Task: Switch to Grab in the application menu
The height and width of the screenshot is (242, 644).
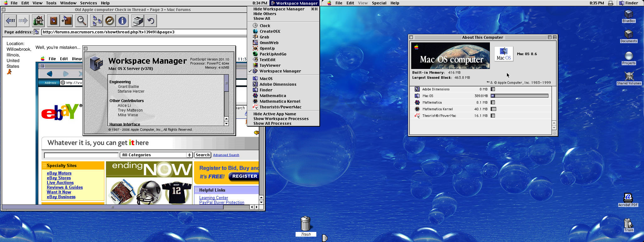Action: pos(283,37)
